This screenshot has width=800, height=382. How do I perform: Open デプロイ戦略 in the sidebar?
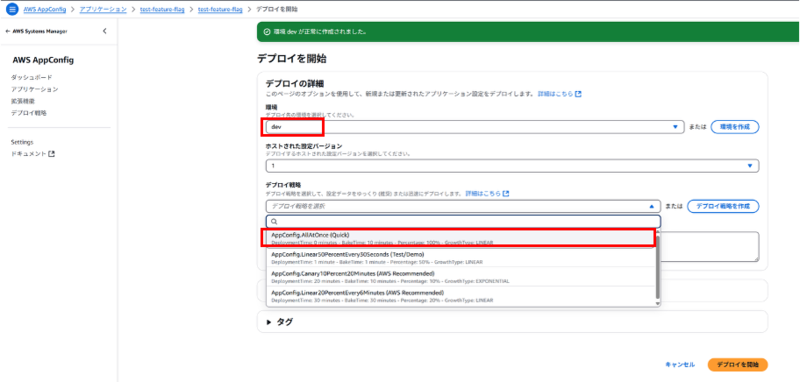tap(29, 113)
